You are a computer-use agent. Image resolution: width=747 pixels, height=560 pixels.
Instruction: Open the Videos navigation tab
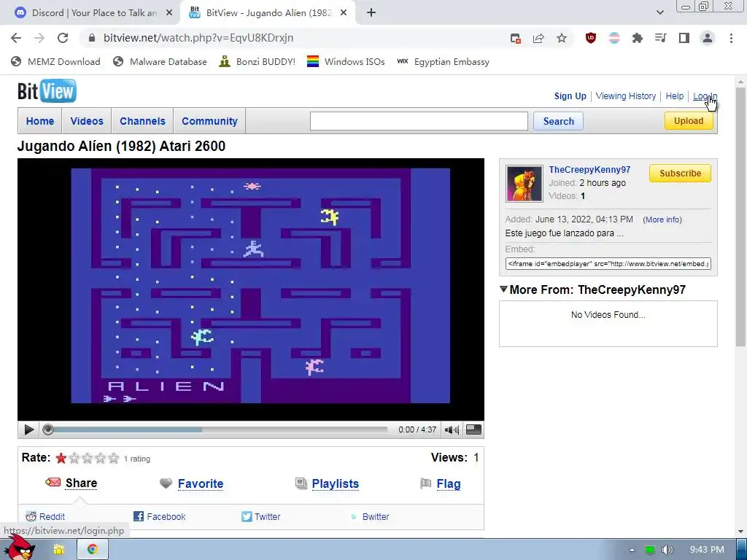87,121
